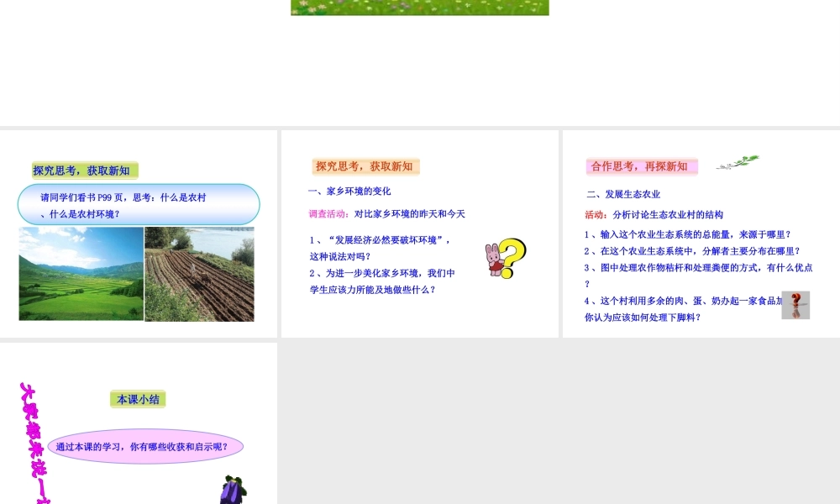Select the blue rounded box about 农村环境
This screenshot has width=840, height=504.
tap(139, 205)
